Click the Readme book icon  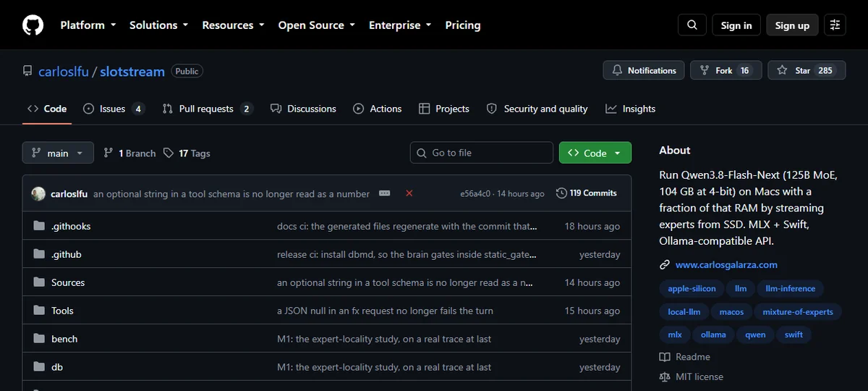pos(665,357)
